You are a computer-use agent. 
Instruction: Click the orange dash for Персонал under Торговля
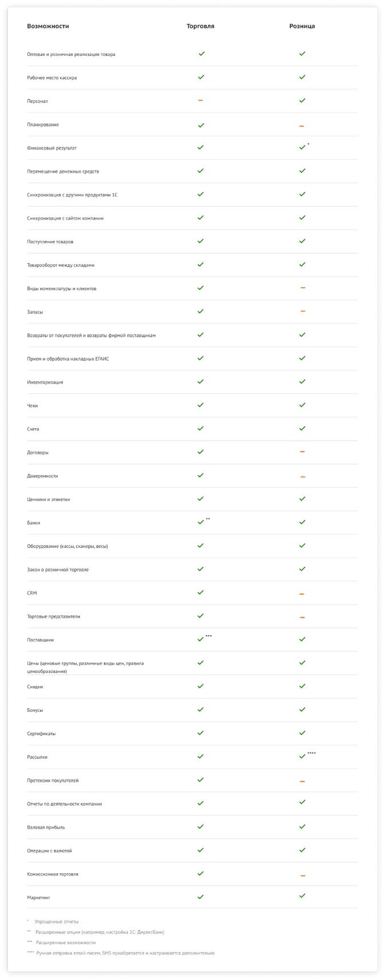point(200,100)
